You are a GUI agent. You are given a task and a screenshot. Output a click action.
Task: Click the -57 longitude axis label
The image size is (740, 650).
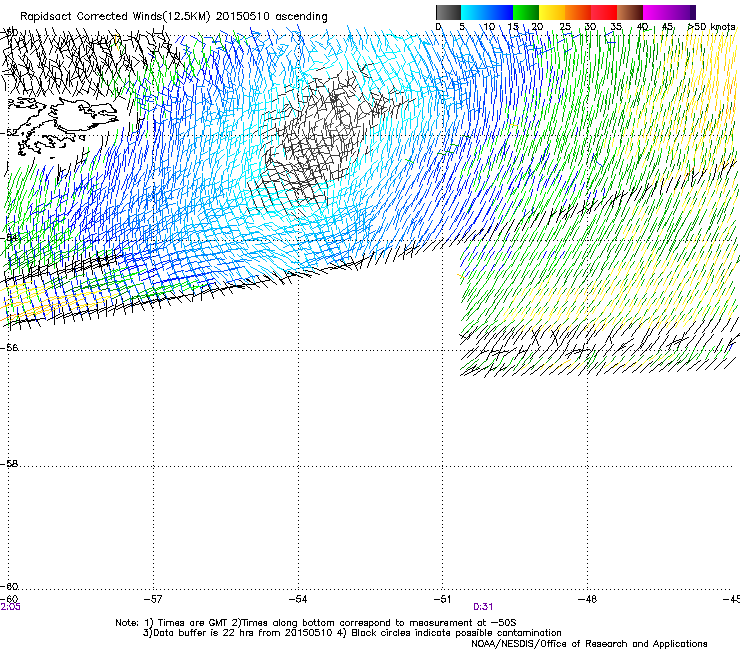153,599
